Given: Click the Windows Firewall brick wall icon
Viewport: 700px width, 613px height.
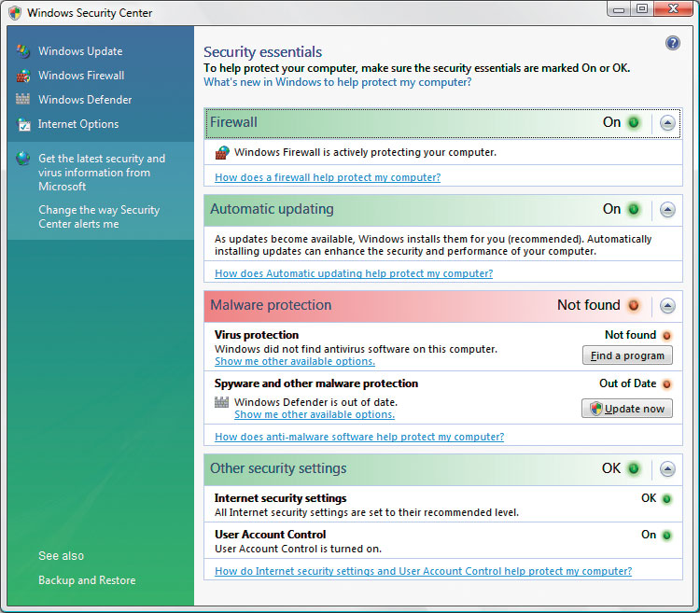Looking at the screenshot, I should pos(23,76).
